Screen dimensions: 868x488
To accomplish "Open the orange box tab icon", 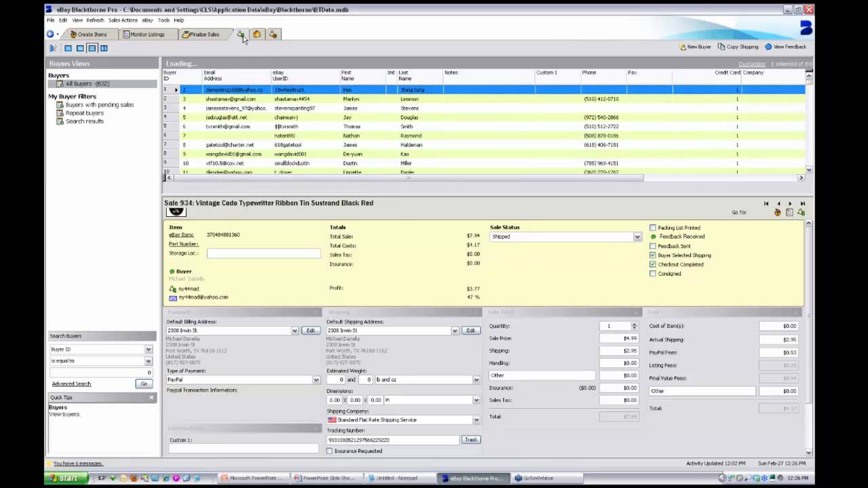I will coord(257,34).
